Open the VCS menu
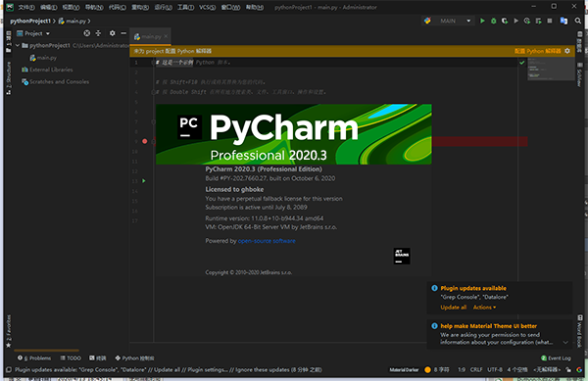Screen dimensions: 588x381 point(207,7)
